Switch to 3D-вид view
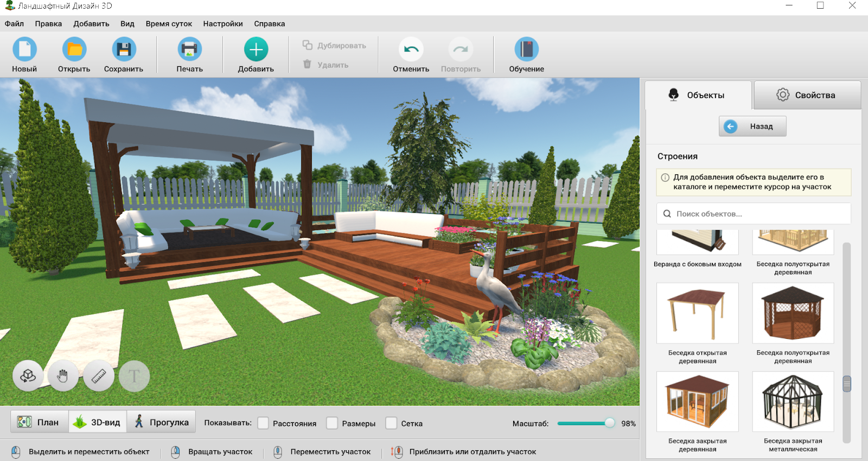 pos(98,422)
